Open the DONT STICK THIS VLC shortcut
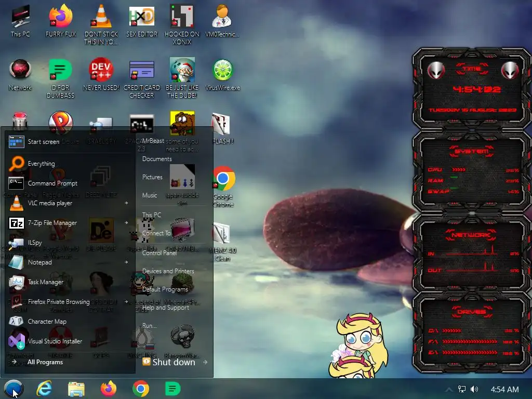 tap(101, 25)
